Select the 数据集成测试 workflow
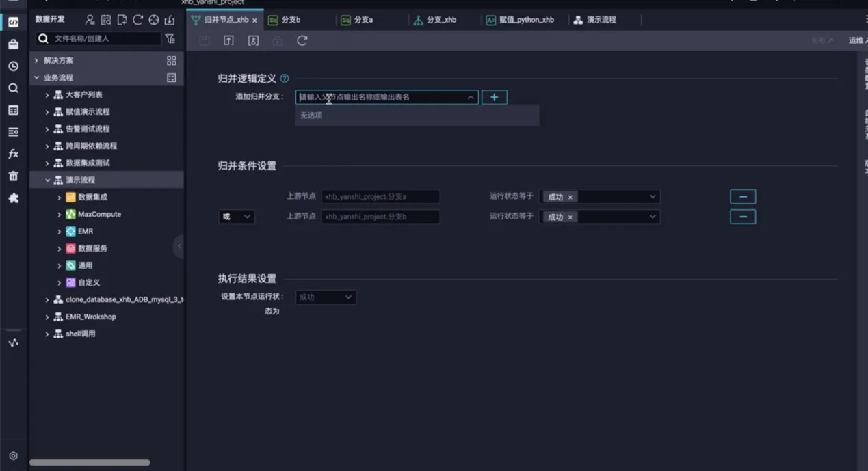The height and width of the screenshot is (471, 868). [87, 163]
